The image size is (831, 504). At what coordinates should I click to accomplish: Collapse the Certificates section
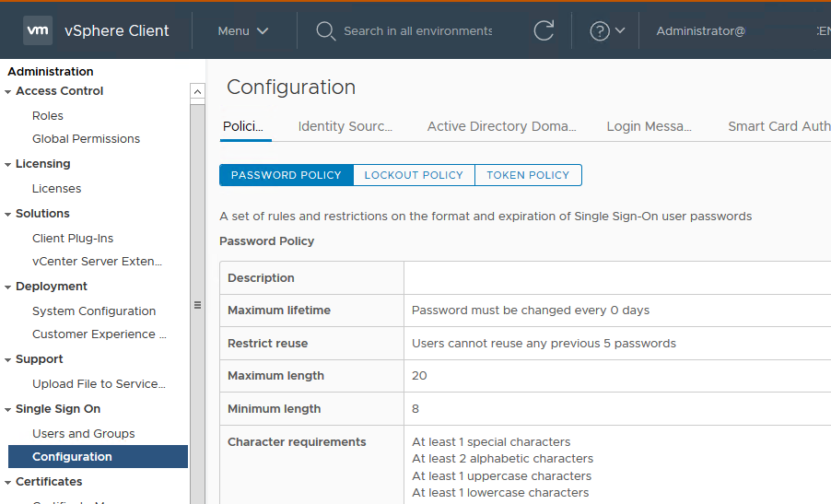pos(7,482)
